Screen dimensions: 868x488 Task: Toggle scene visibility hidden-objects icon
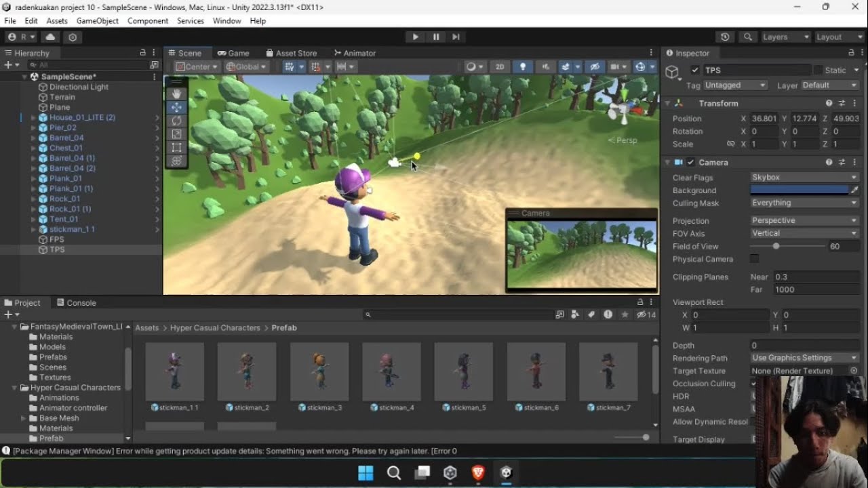click(594, 66)
